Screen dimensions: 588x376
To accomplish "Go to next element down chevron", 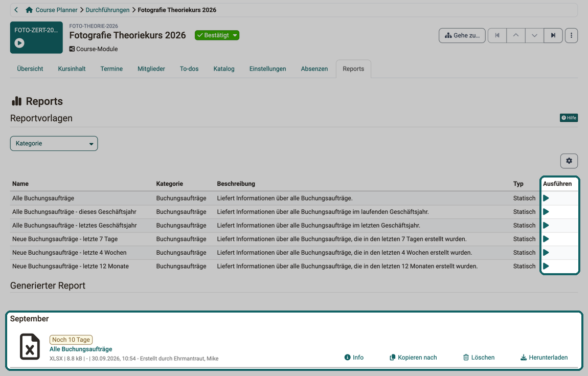I will click(534, 35).
